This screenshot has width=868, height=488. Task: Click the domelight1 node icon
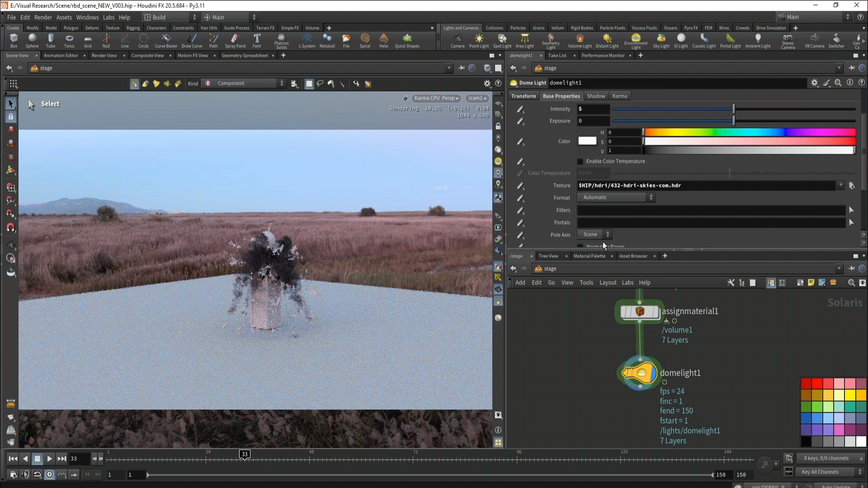point(639,373)
